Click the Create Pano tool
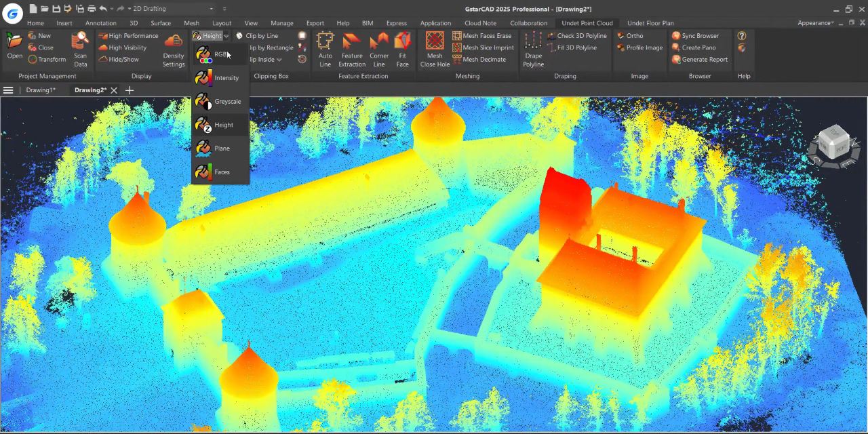Viewport: 868px width, 434px height. (694, 47)
